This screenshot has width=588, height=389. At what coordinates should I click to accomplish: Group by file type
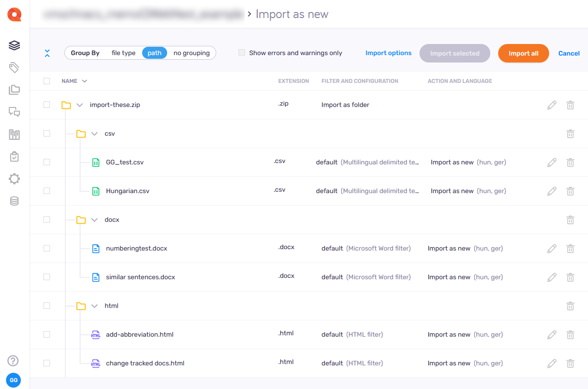123,53
